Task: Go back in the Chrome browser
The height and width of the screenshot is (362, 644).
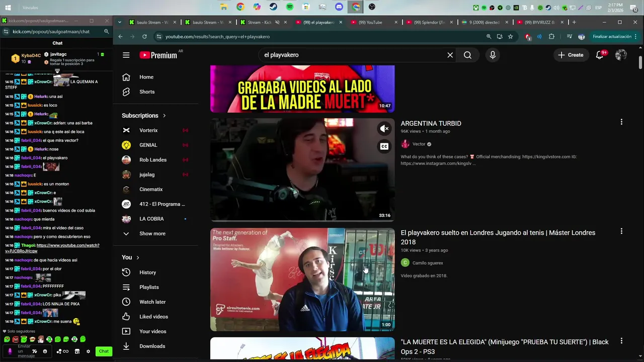Action: [x=120, y=37]
